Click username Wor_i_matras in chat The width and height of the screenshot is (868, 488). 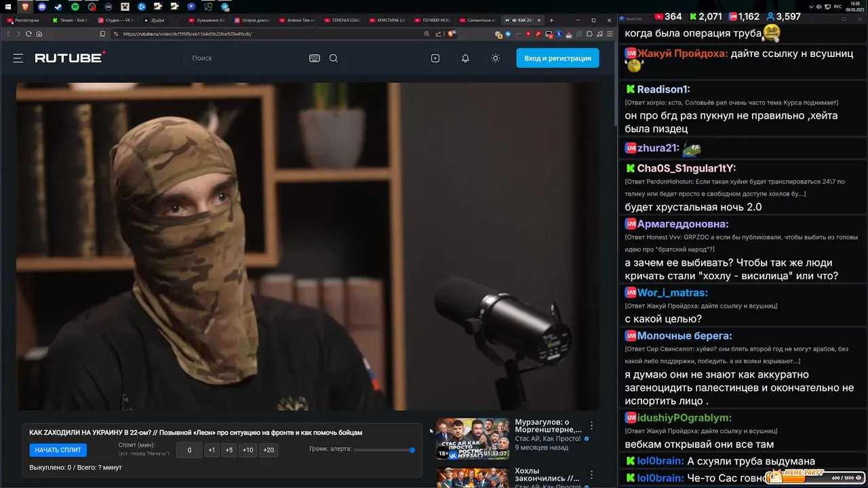coord(672,293)
